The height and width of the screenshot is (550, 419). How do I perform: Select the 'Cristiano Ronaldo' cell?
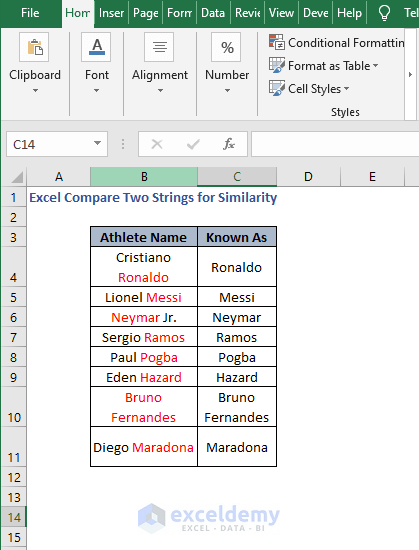tap(144, 267)
